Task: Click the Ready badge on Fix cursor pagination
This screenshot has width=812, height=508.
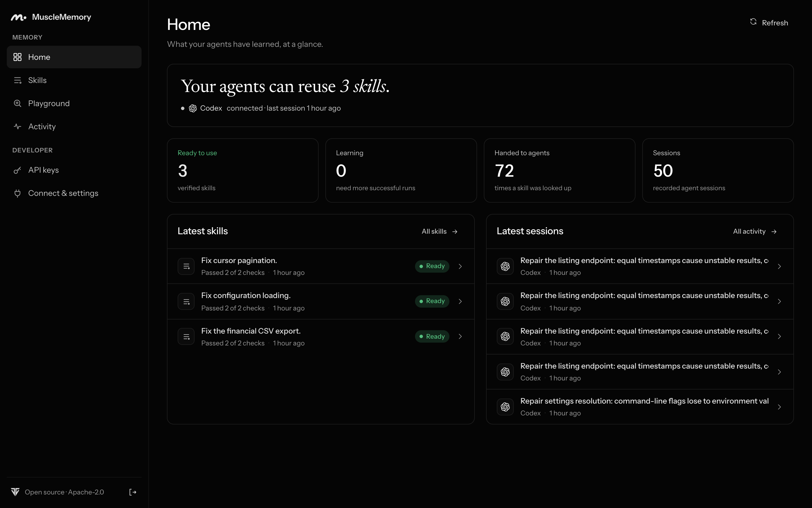Action: point(432,266)
